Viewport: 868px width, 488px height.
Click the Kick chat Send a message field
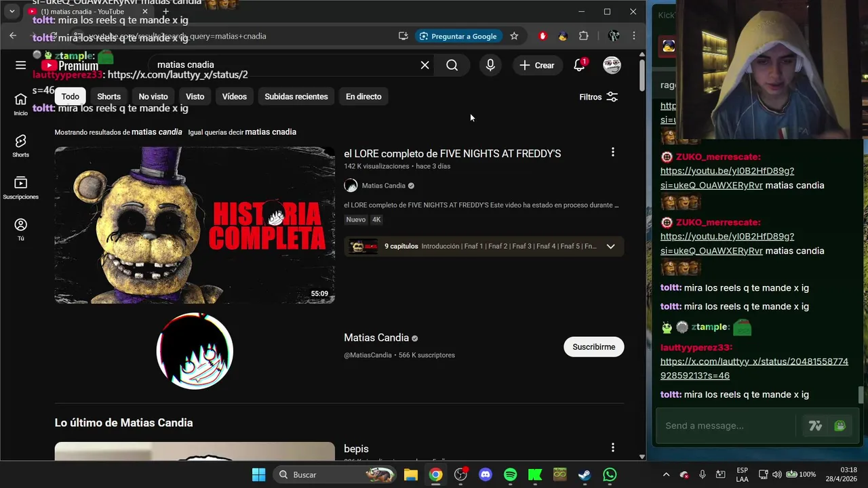726,426
